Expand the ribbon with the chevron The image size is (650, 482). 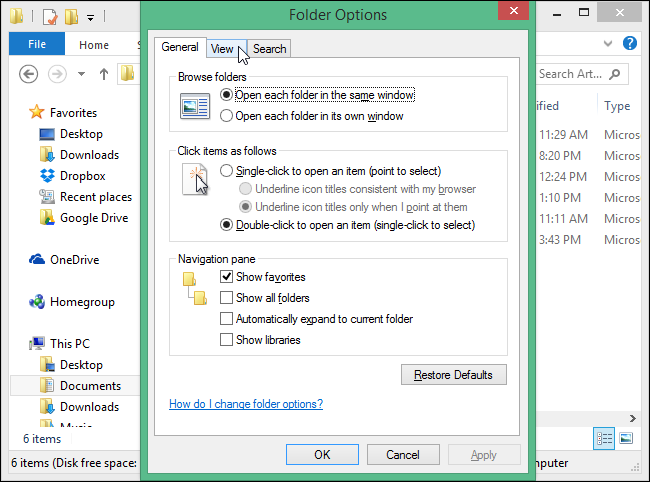(608, 43)
